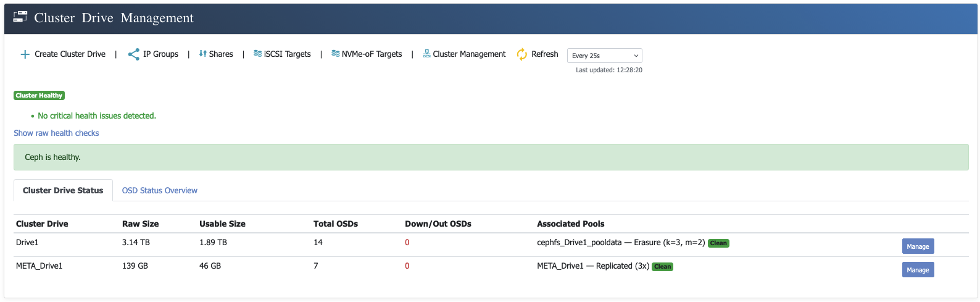Screen dimensions: 980x302
Task: Click the 3.14 TB raw size value
Action: tap(136, 242)
